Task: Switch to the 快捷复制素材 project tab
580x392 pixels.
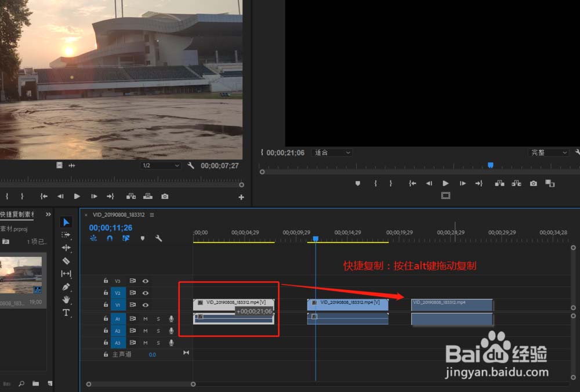Action: click(17, 215)
